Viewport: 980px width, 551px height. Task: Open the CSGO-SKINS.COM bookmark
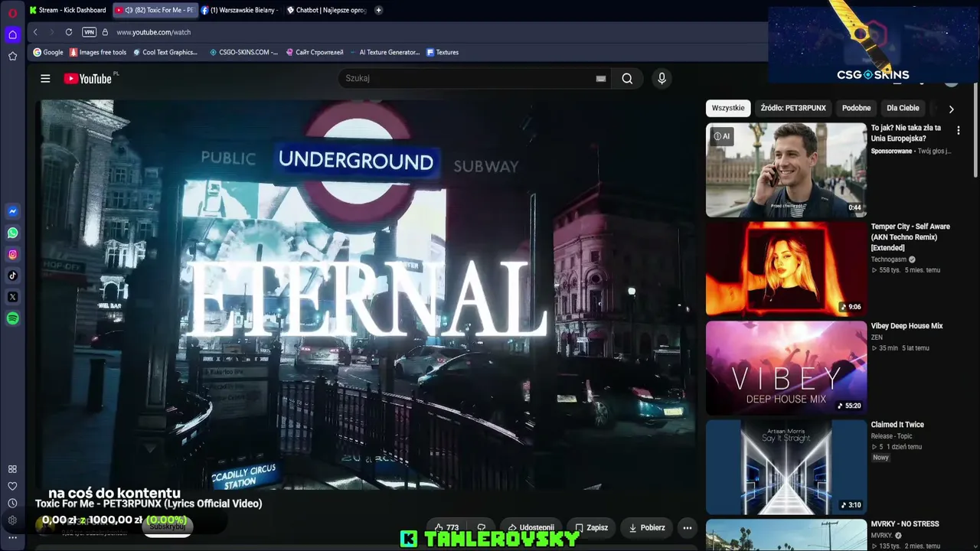pos(243,52)
